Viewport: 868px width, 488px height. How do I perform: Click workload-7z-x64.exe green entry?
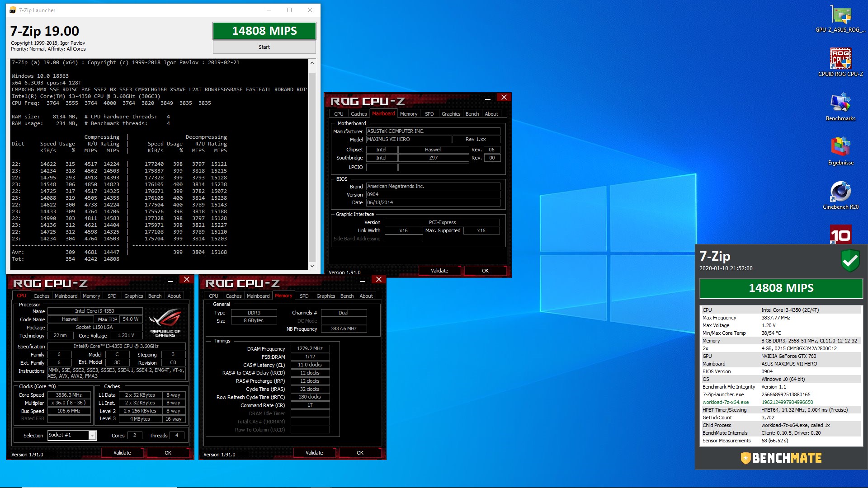pos(725,402)
